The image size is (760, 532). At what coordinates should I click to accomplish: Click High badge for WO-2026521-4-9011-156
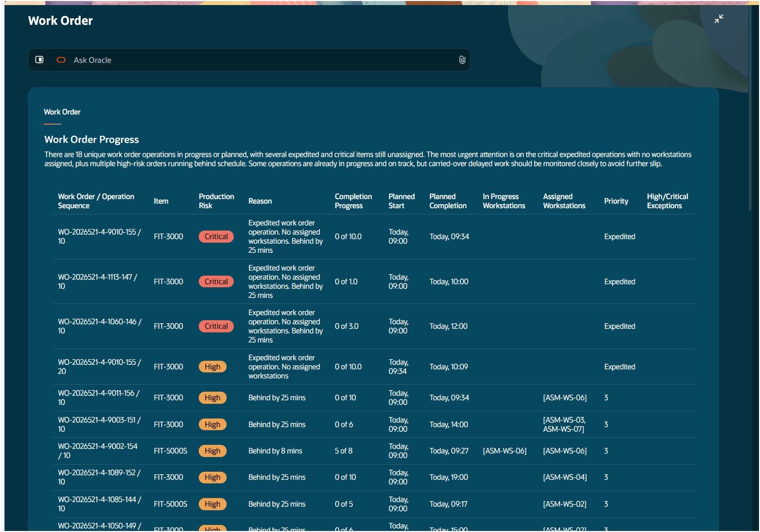pos(212,398)
